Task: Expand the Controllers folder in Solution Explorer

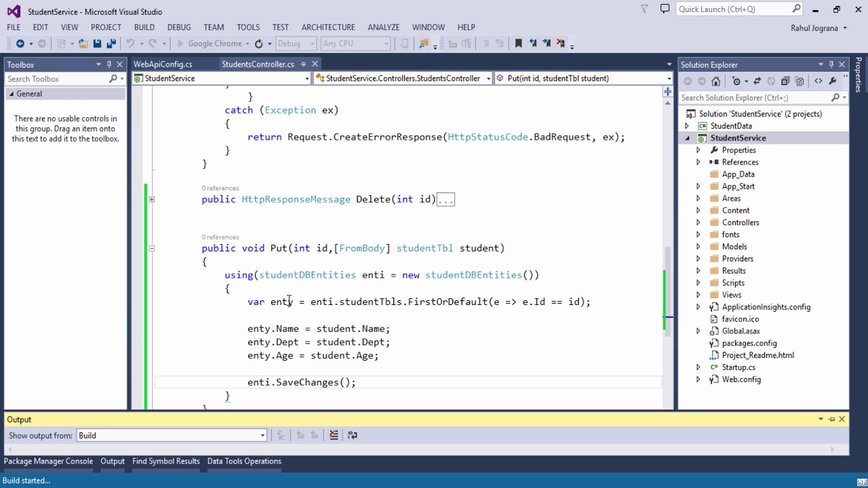Action: (x=698, y=222)
